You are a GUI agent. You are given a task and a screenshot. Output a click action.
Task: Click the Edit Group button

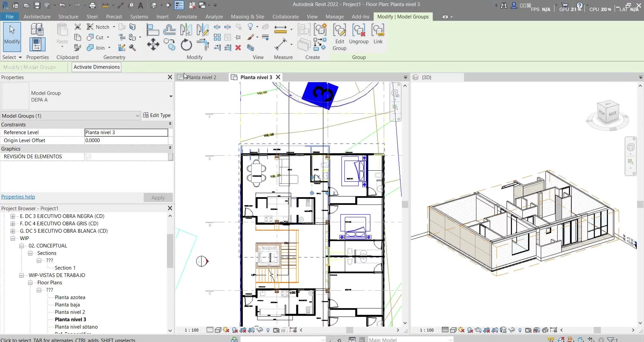[x=339, y=37]
